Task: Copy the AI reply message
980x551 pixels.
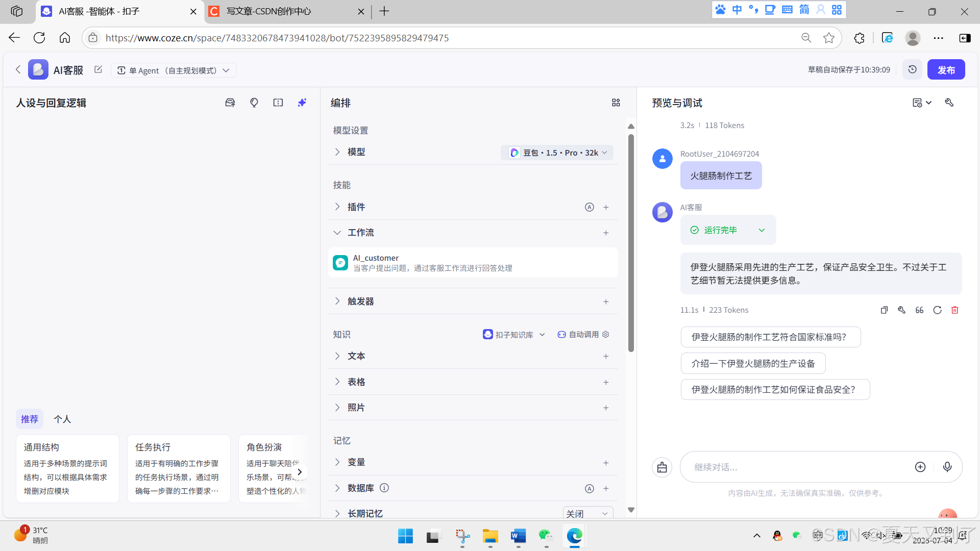Action: (884, 310)
